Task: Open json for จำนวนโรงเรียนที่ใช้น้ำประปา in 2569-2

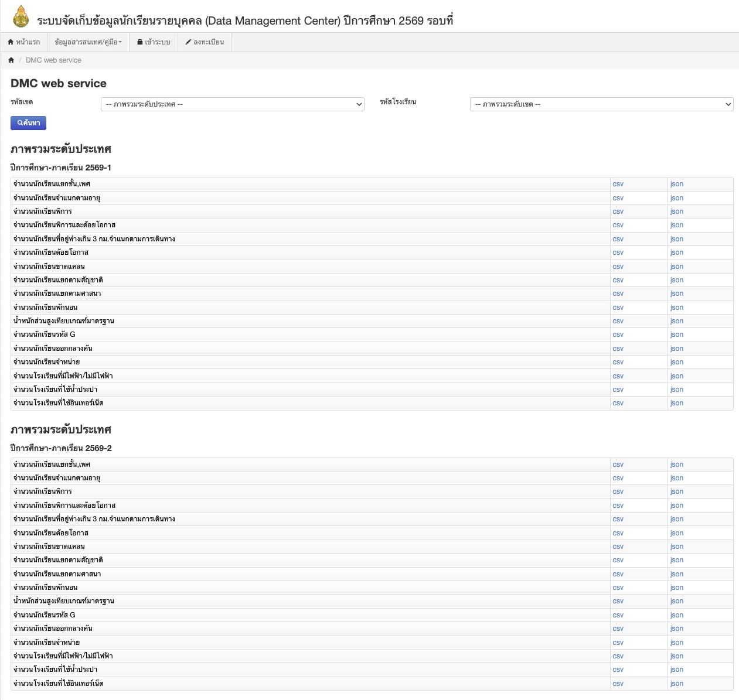Action: (677, 670)
